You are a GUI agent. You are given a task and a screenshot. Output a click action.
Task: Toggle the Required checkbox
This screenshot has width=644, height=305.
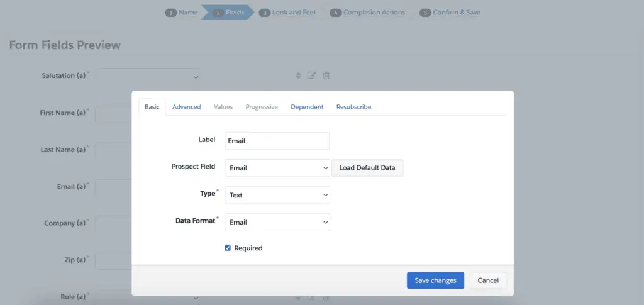(228, 248)
